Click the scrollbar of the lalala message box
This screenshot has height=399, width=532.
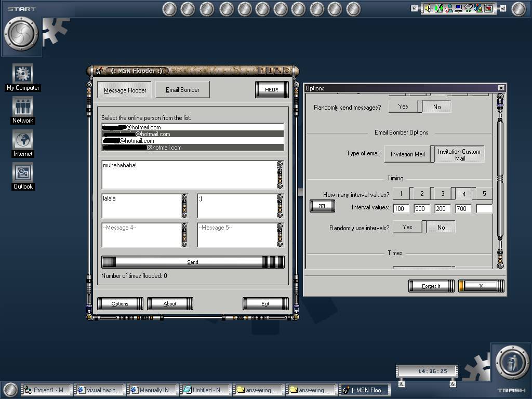(184, 206)
